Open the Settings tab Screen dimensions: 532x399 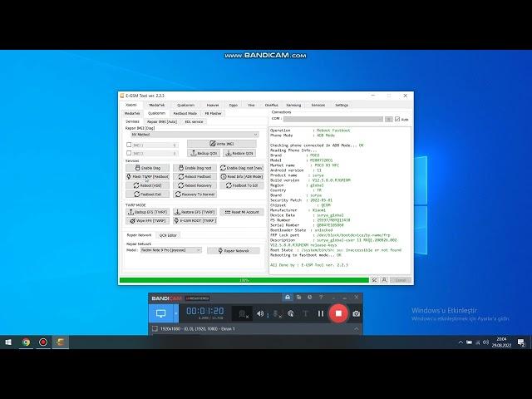[342, 106]
